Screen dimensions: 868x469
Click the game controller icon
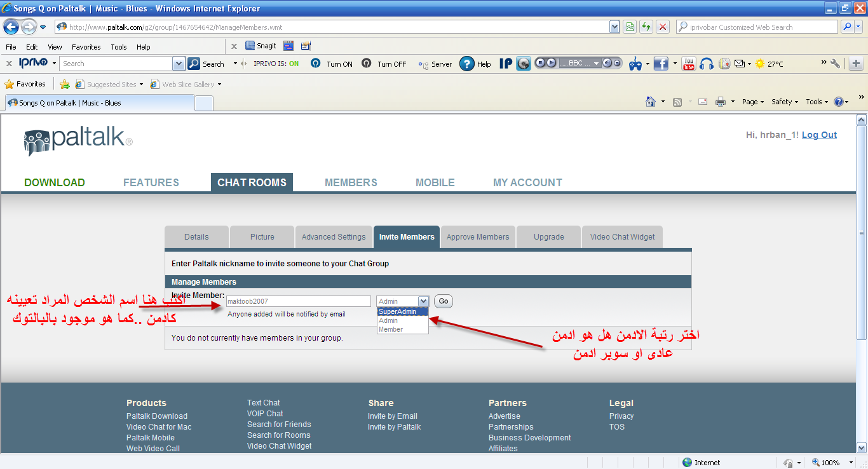635,64
